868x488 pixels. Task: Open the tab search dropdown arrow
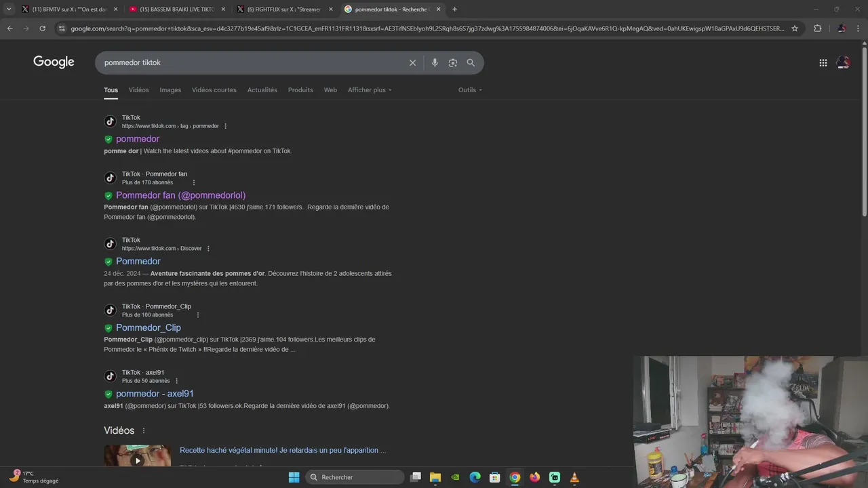click(x=9, y=9)
